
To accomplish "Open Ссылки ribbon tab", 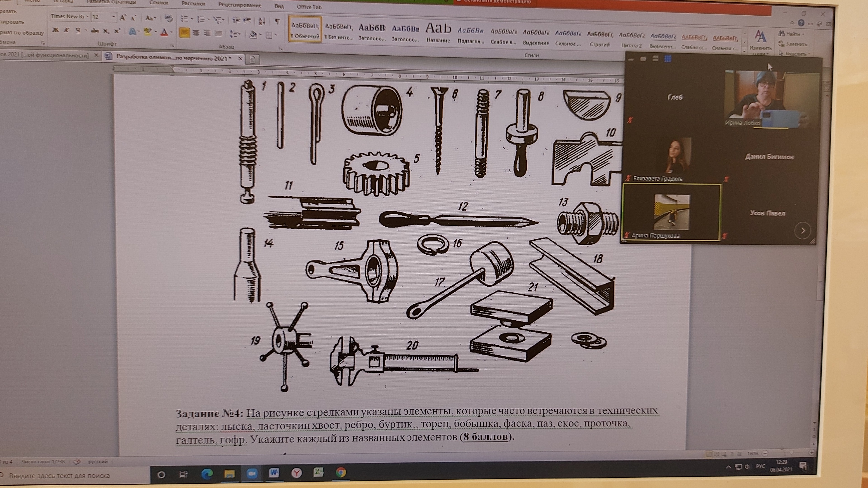I will (x=159, y=3).
